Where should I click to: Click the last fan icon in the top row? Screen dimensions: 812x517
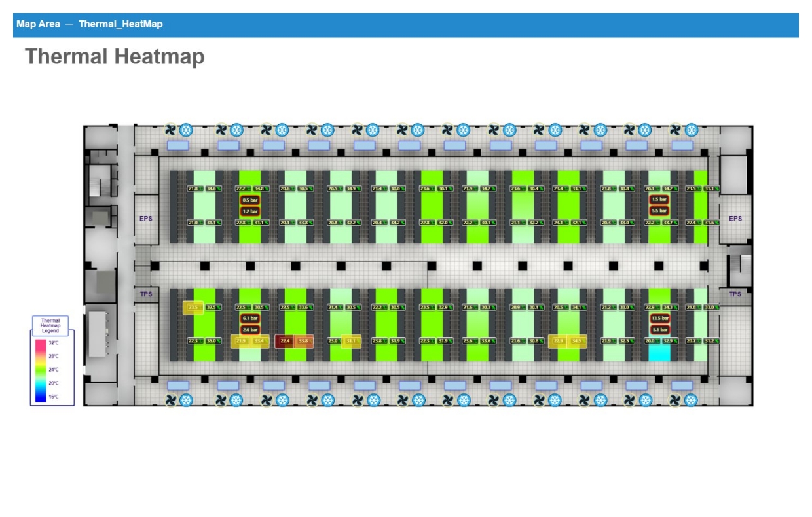click(675, 130)
